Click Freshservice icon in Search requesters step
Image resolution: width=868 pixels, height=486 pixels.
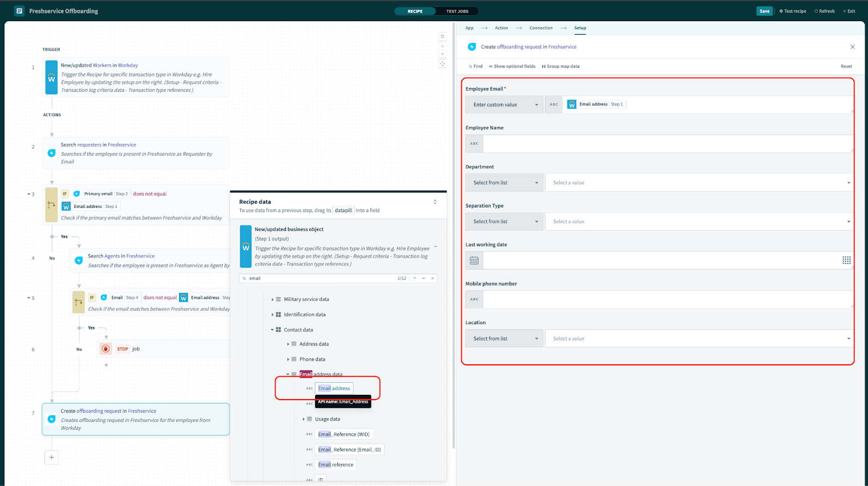pos(52,153)
